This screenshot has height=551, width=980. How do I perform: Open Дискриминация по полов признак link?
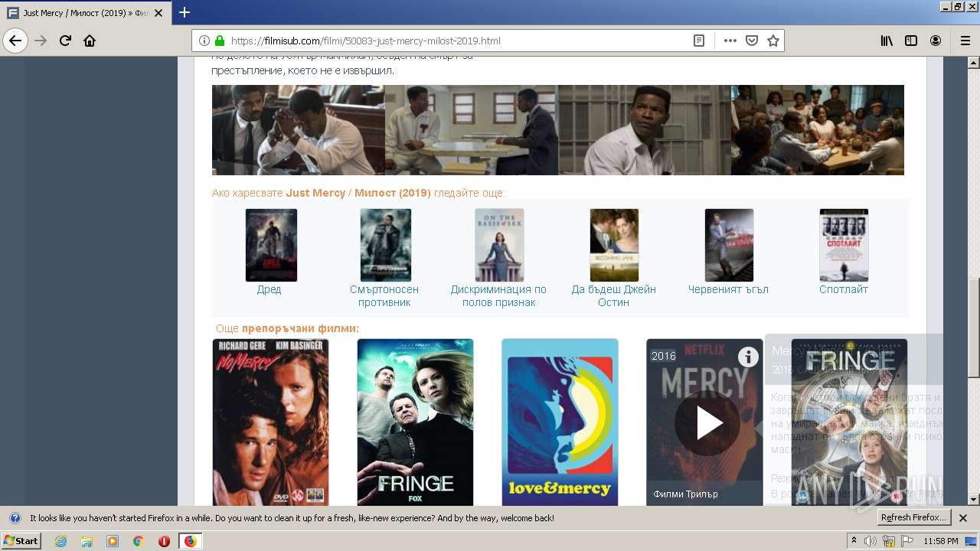(498, 295)
